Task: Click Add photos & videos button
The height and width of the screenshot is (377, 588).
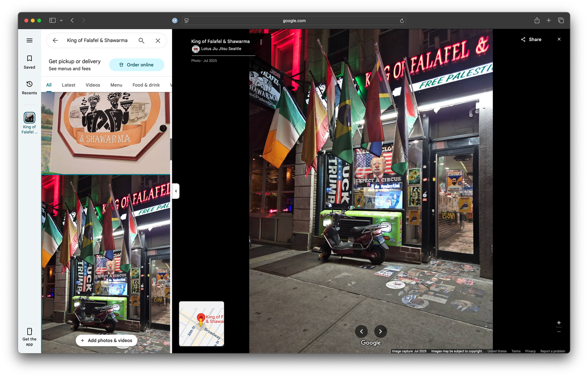Action: pyautogui.click(x=106, y=341)
